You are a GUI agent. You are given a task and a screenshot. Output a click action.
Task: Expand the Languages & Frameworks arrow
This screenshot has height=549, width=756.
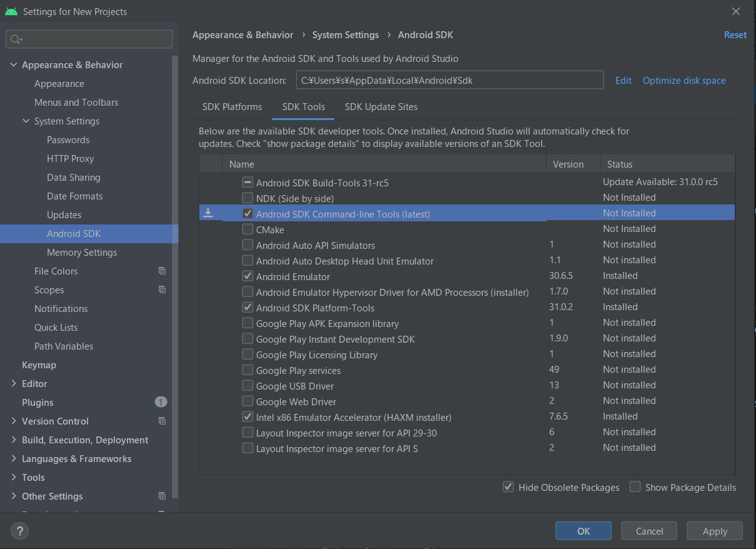coord(14,458)
